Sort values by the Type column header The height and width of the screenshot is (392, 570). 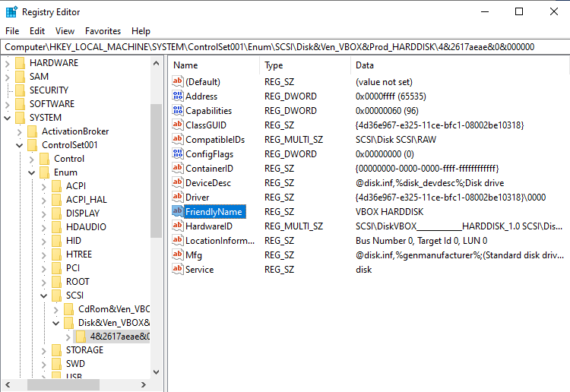point(305,65)
